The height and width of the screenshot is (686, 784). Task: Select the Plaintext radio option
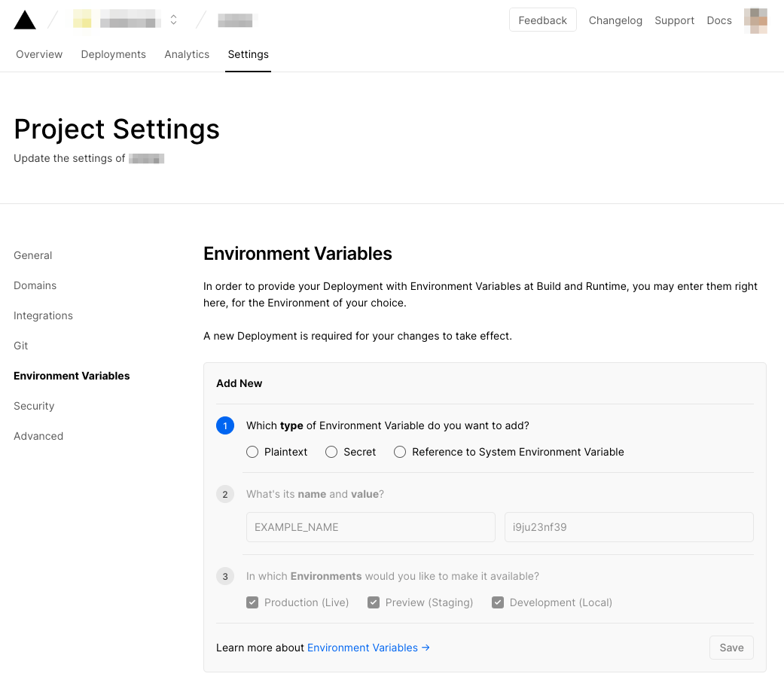click(253, 452)
